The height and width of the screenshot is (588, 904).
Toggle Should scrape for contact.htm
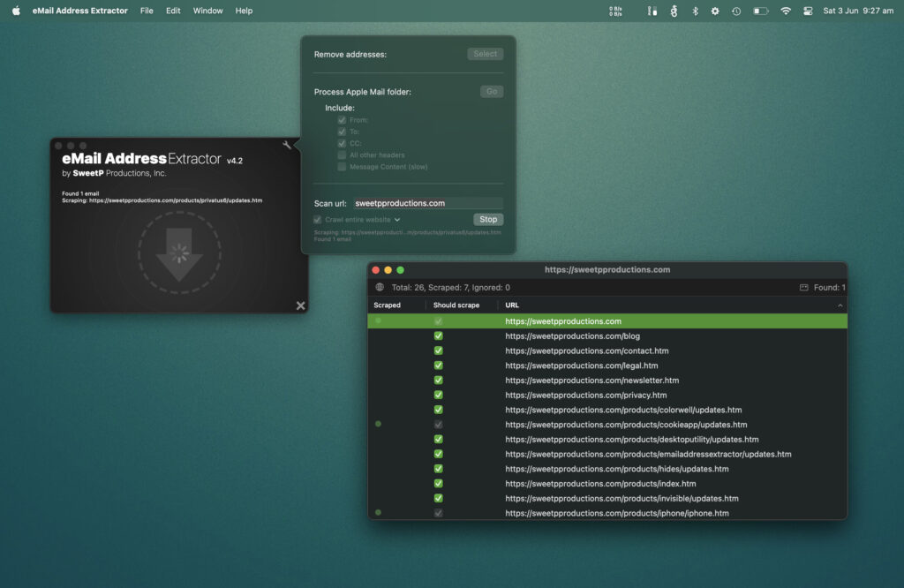(x=438, y=351)
